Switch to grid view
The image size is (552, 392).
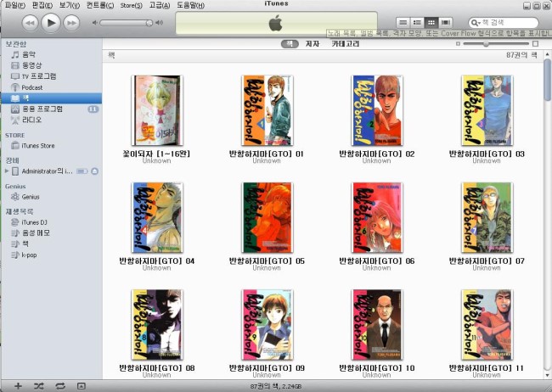(431, 23)
